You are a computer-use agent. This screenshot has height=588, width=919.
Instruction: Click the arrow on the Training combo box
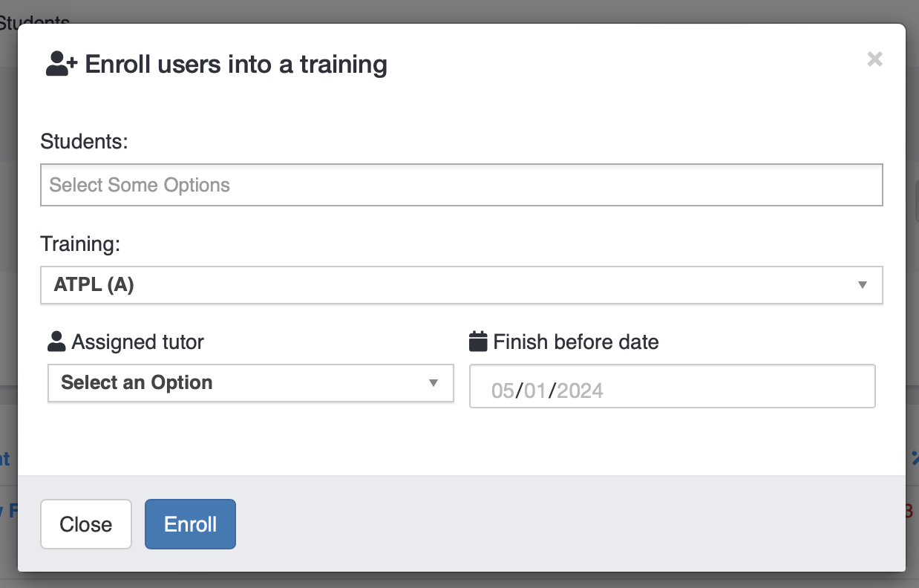[862, 285]
